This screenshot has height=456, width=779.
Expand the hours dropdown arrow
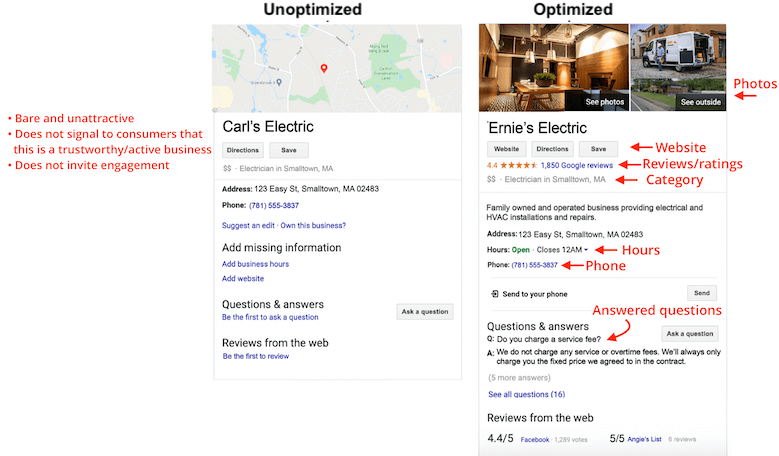pos(586,250)
